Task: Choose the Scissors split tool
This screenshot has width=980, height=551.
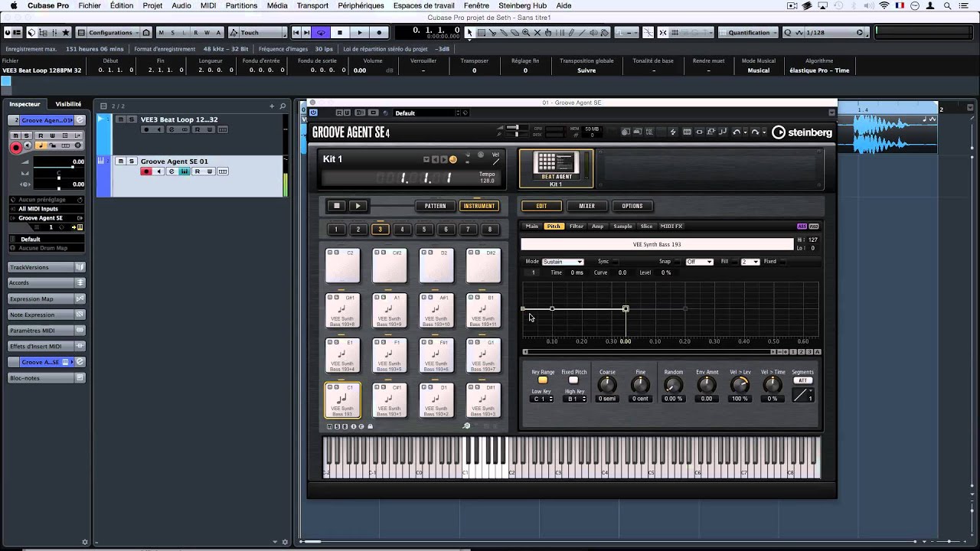Action: (492, 32)
